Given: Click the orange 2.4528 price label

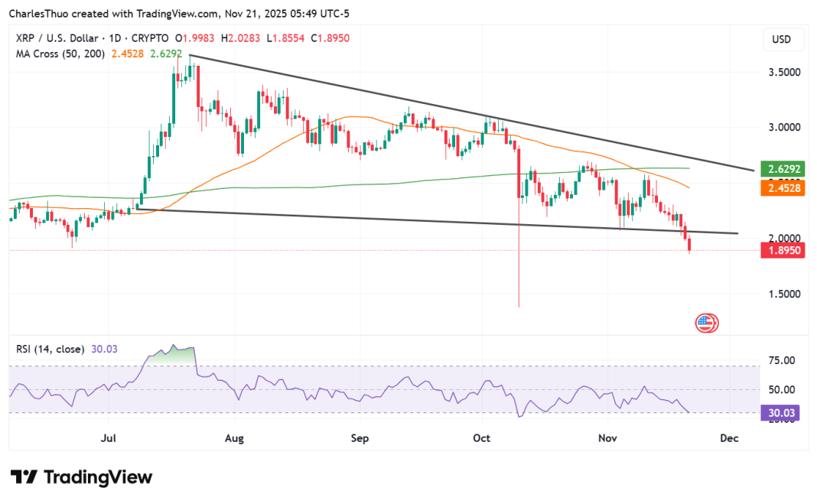Looking at the screenshot, I should [782, 188].
